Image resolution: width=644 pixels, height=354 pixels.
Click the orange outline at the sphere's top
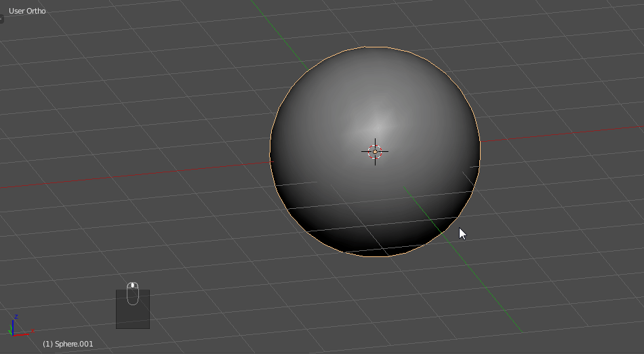[x=375, y=47]
